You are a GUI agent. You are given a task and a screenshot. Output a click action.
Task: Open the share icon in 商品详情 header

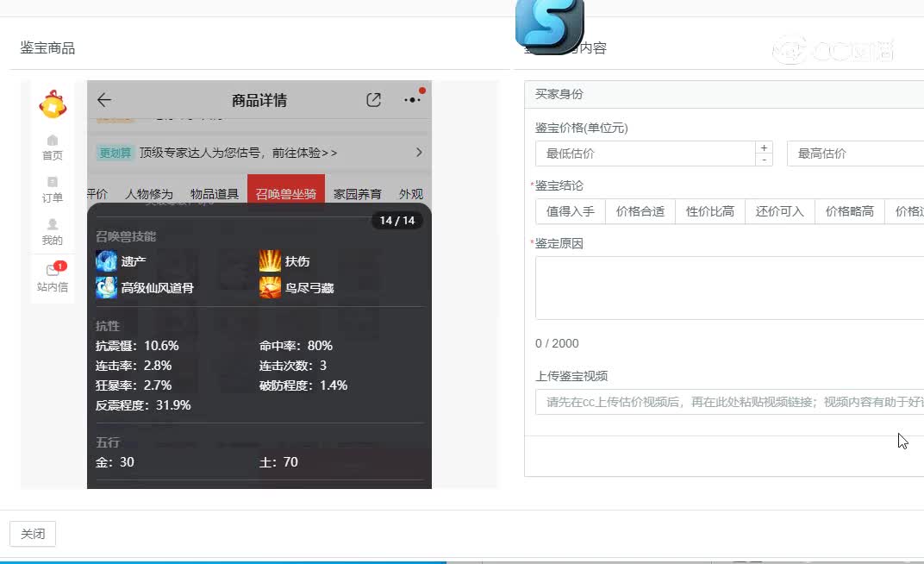click(x=373, y=99)
